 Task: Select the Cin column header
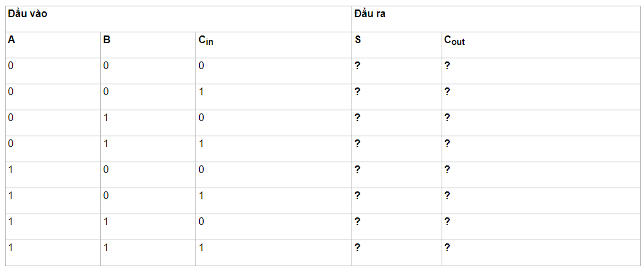click(273, 45)
